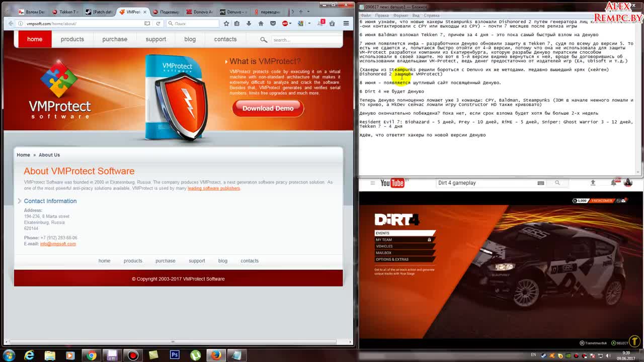Image resolution: width=644 pixels, height=362 pixels.
Task: Follow the leading software publishers link
Action: click(x=214, y=189)
